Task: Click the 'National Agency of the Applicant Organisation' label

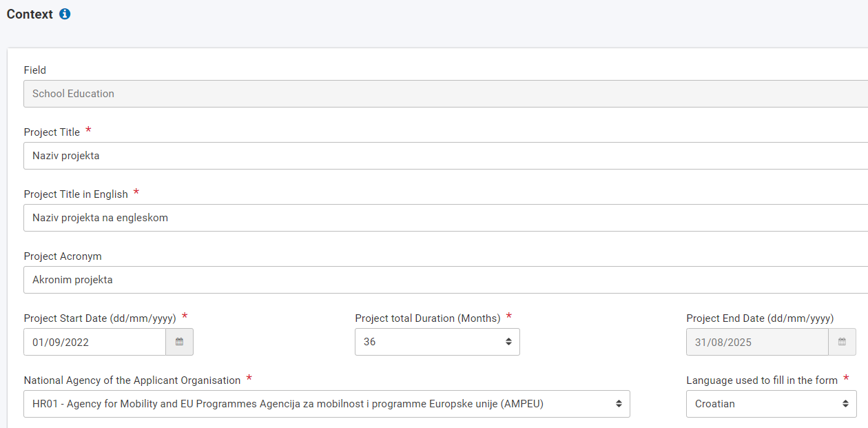Action: tap(132, 380)
